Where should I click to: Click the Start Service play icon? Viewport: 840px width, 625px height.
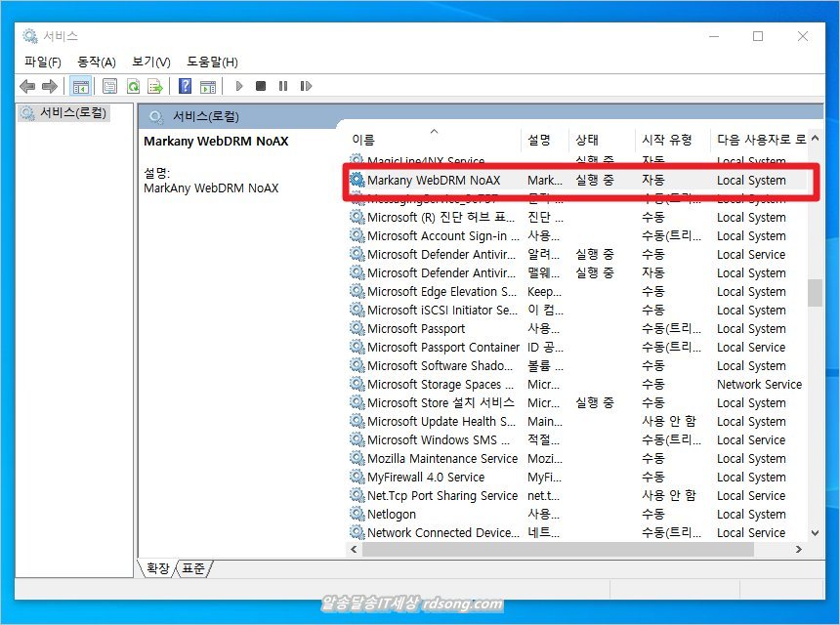pos(239,86)
